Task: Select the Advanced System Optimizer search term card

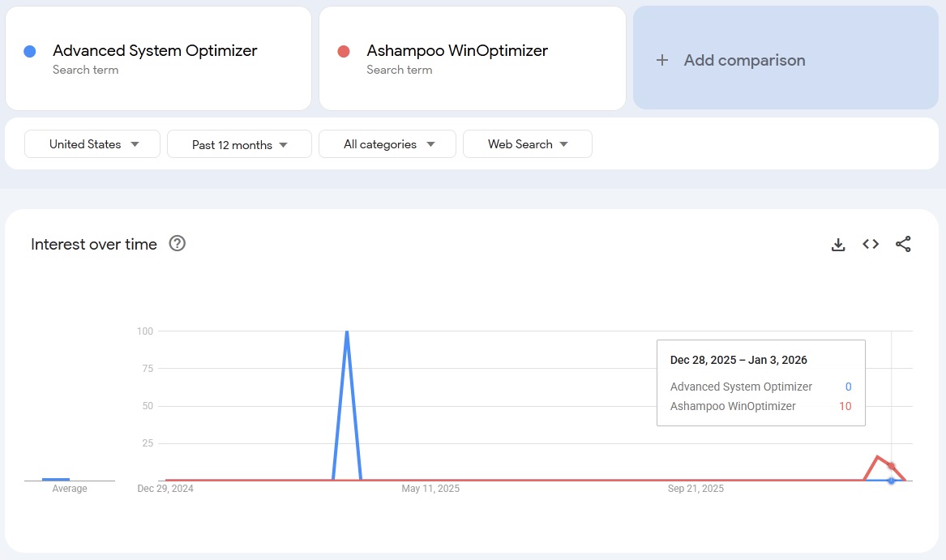Action: [158, 58]
